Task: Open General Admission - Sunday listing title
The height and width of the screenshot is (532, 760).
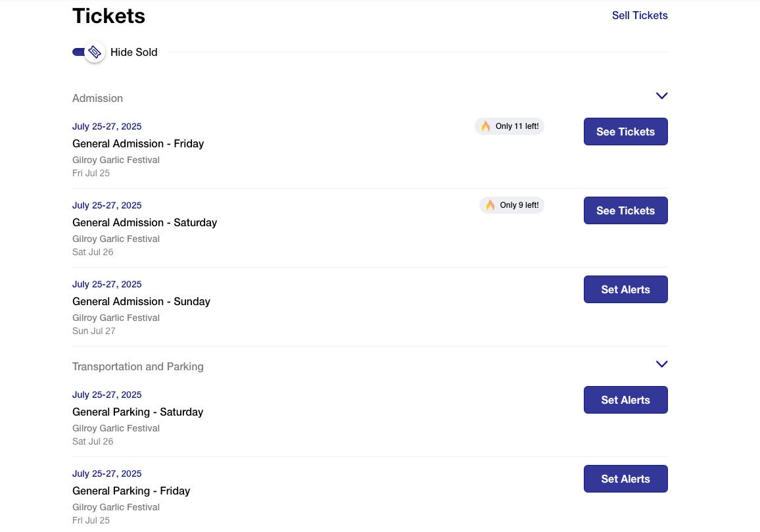Action: (141, 301)
